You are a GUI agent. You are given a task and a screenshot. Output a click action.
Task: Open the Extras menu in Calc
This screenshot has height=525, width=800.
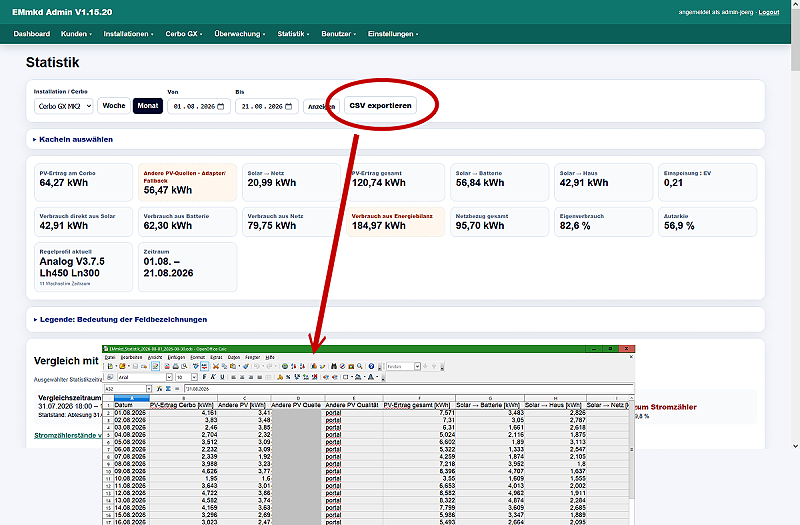click(216, 357)
